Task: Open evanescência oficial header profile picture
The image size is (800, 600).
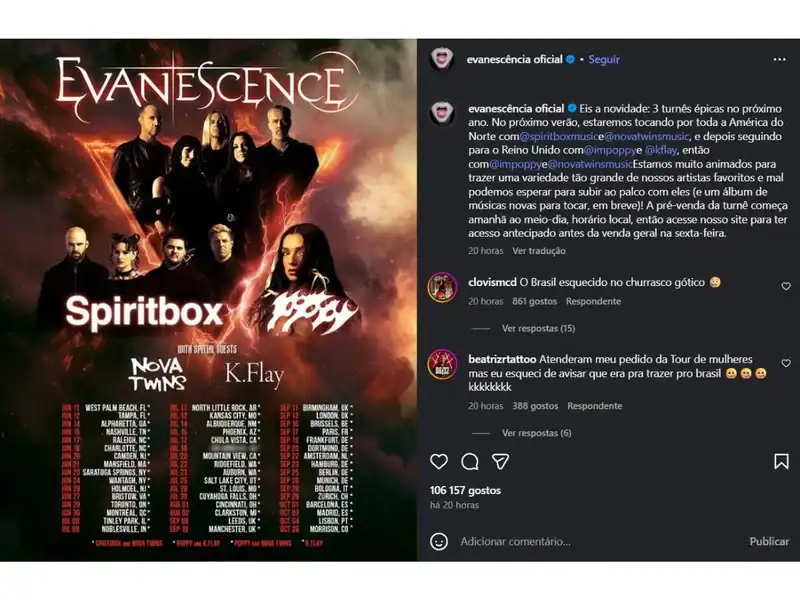Action: click(x=442, y=60)
